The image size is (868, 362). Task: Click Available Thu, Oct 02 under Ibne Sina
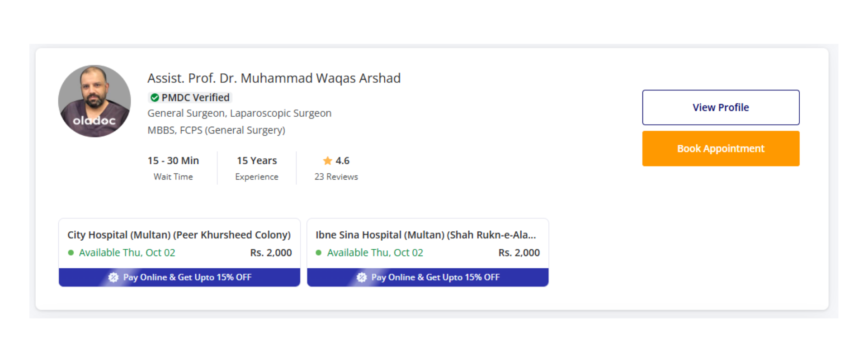(375, 253)
